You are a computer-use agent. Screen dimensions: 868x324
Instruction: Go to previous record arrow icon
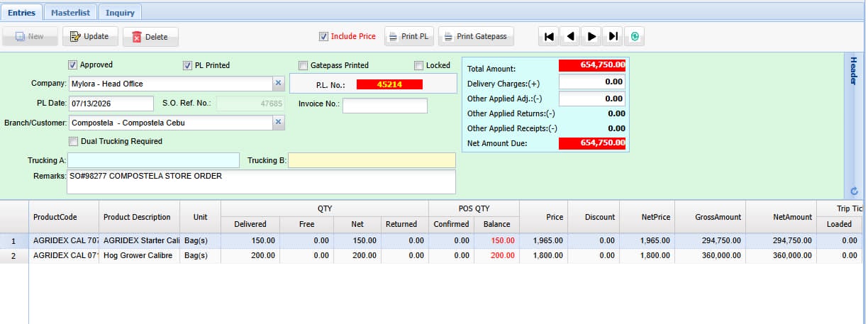[570, 36]
